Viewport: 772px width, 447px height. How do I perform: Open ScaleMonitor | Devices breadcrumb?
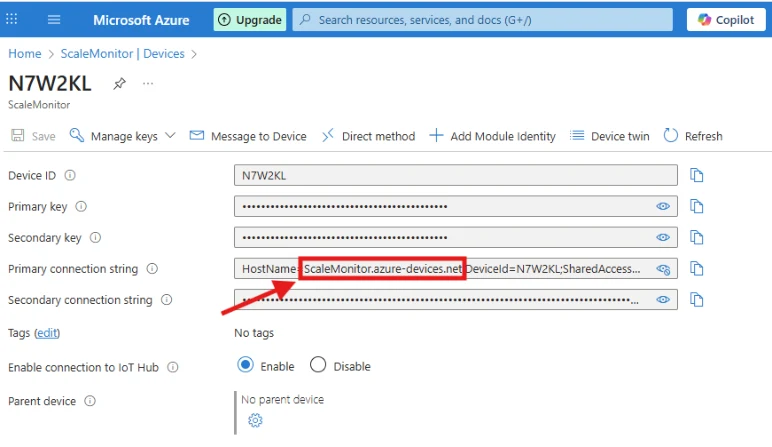coord(123,54)
